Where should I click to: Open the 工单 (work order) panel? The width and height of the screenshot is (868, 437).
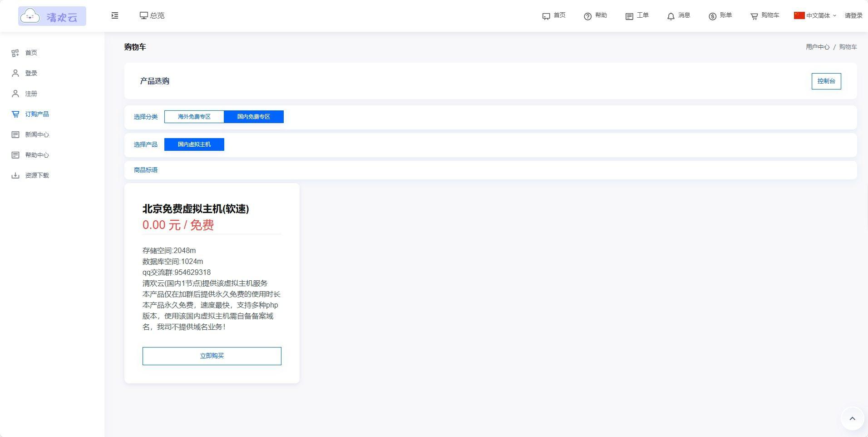637,15
